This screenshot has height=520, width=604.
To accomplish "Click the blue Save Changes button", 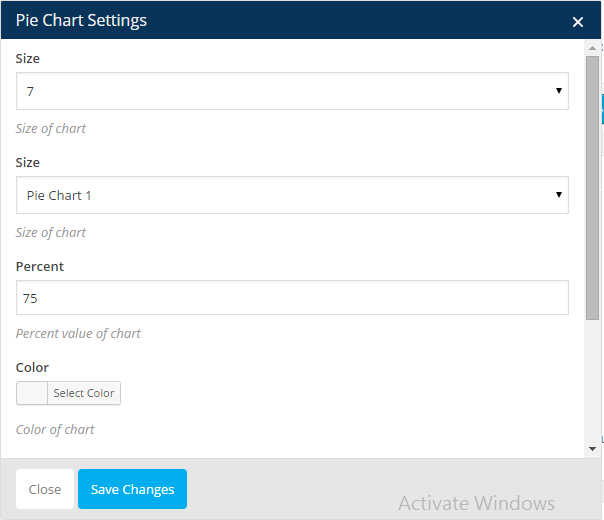I will pyautogui.click(x=133, y=489).
